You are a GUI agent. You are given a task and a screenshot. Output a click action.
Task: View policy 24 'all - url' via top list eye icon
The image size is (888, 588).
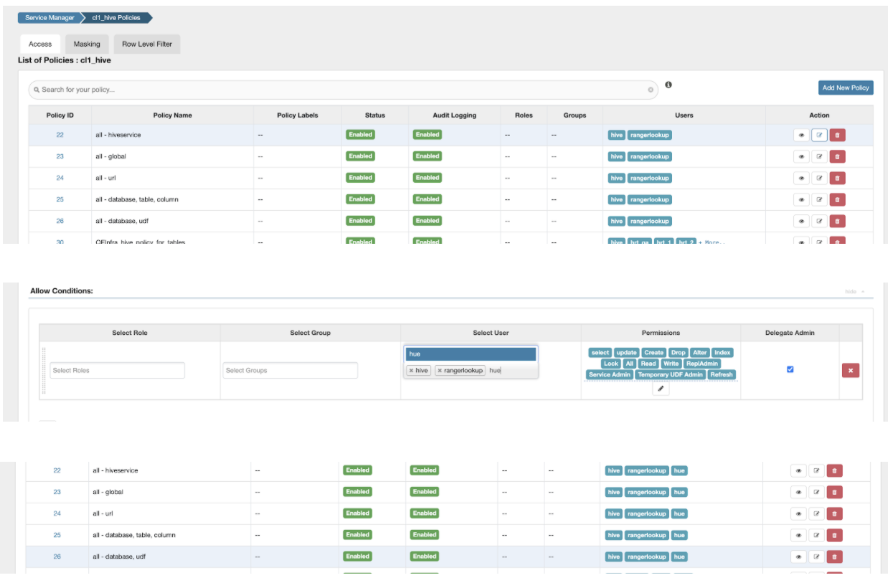tap(801, 178)
